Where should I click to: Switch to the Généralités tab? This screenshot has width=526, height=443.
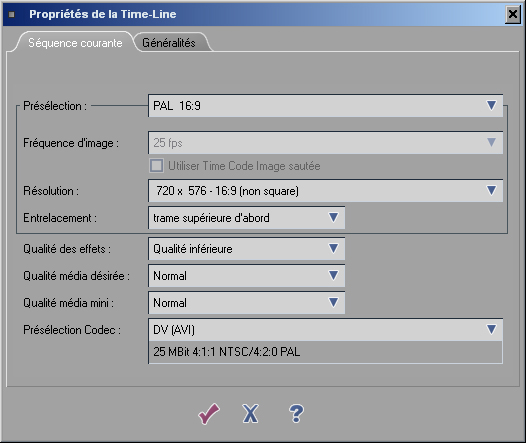pos(169,43)
